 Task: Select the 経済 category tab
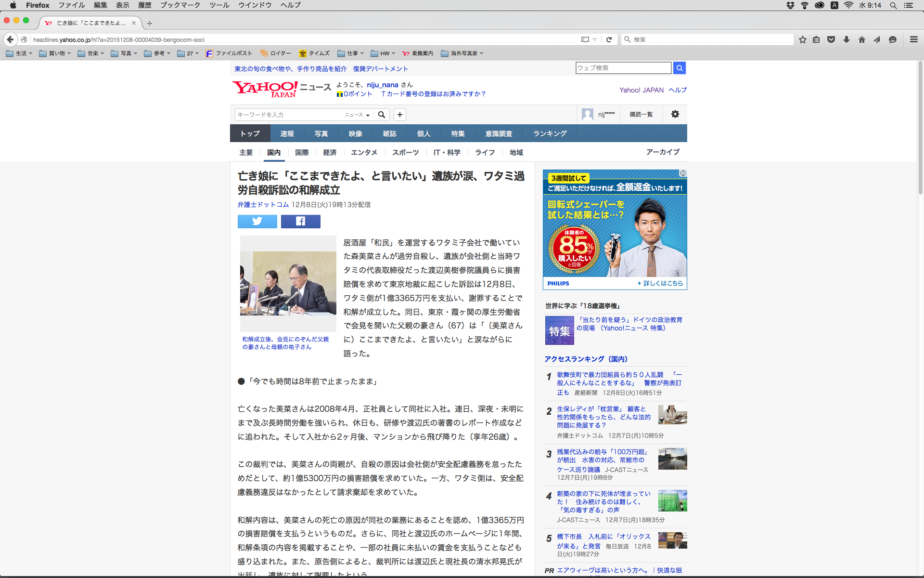pyautogui.click(x=330, y=152)
